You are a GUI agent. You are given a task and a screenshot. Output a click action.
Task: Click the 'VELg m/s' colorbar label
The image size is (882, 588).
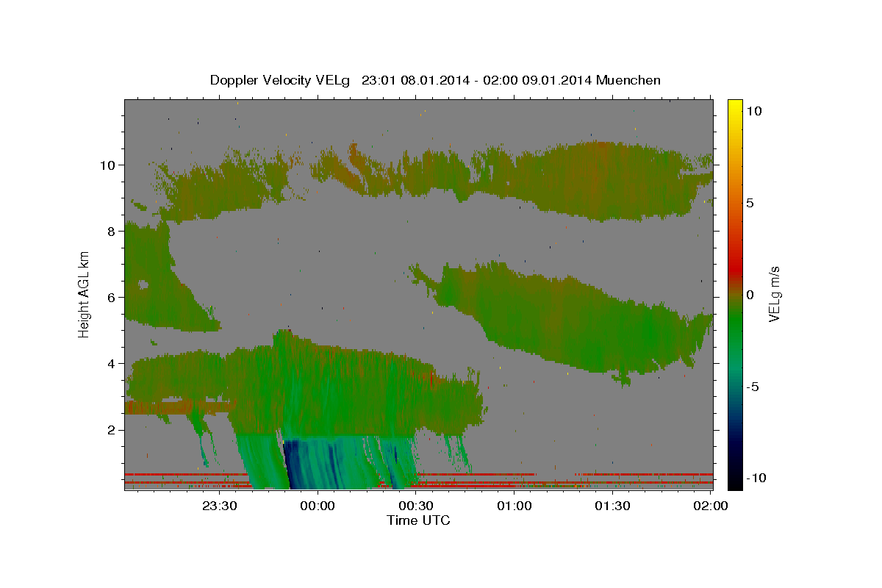pyautogui.click(x=774, y=294)
